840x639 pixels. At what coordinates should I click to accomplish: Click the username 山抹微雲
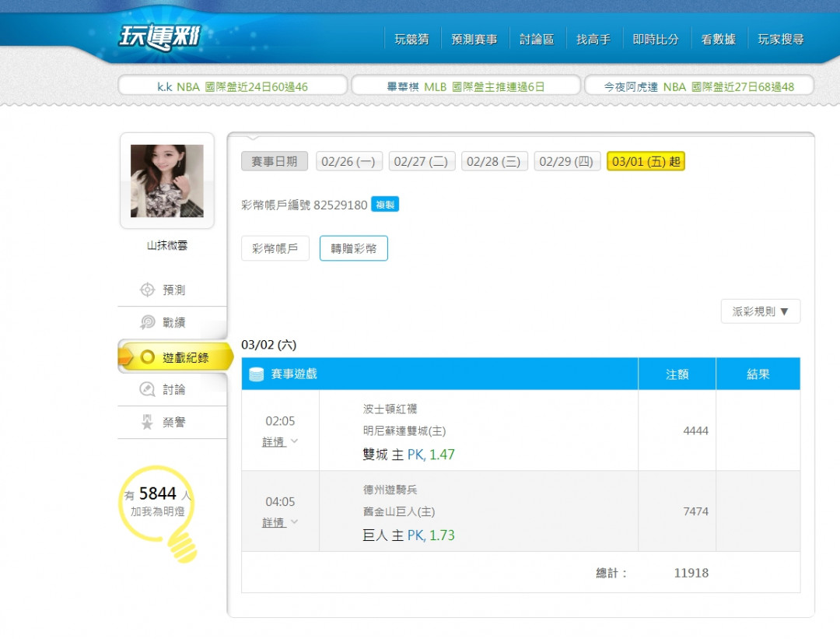tap(167, 245)
